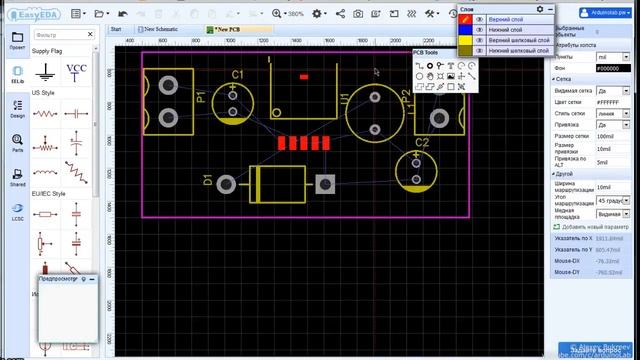Click the three wavy lines toolbar icon

(411, 14)
